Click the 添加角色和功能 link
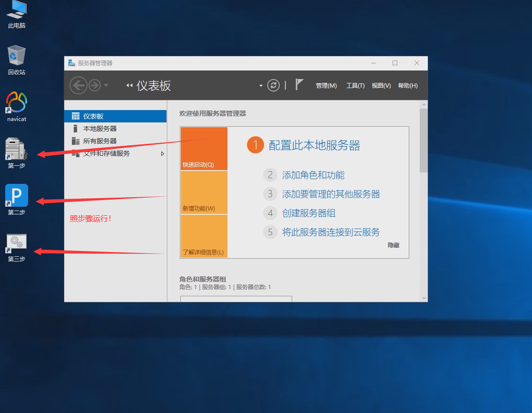This screenshot has width=532, height=413. (x=313, y=175)
